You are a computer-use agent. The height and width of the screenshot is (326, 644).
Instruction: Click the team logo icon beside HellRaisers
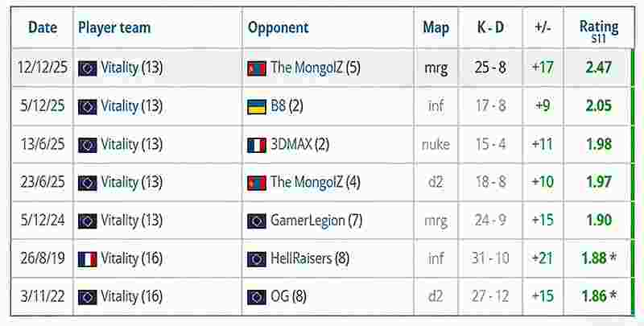tap(257, 259)
